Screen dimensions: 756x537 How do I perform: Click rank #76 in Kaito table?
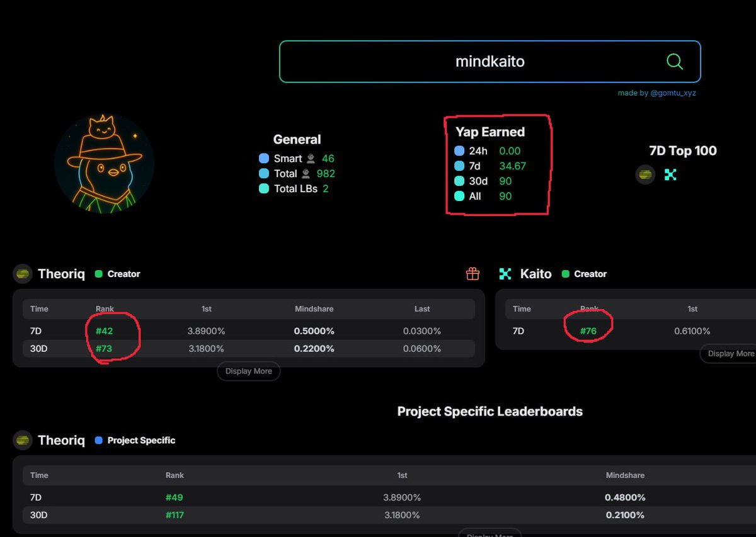pyautogui.click(x=588, y=331)
